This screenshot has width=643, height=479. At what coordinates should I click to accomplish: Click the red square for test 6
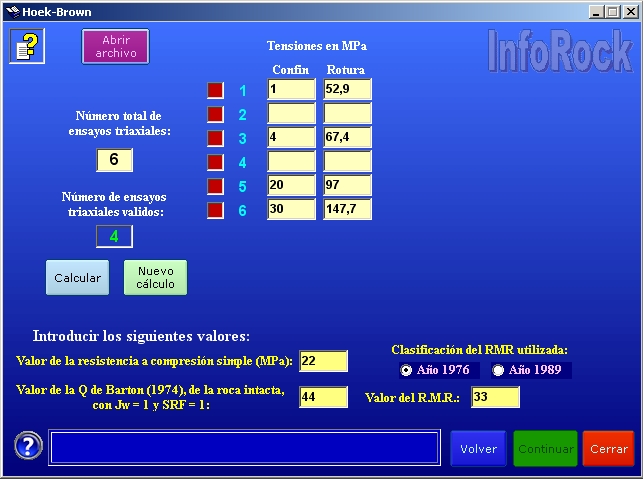(x=215, y=210)
